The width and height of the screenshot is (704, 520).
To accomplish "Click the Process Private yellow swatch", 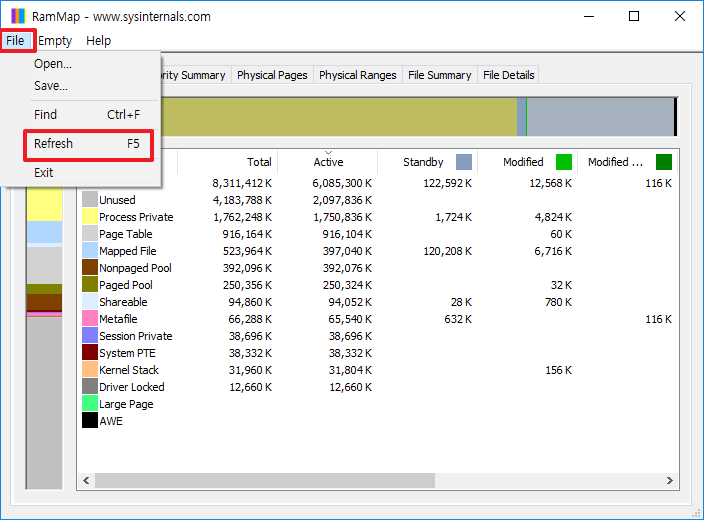I will 90,216.
